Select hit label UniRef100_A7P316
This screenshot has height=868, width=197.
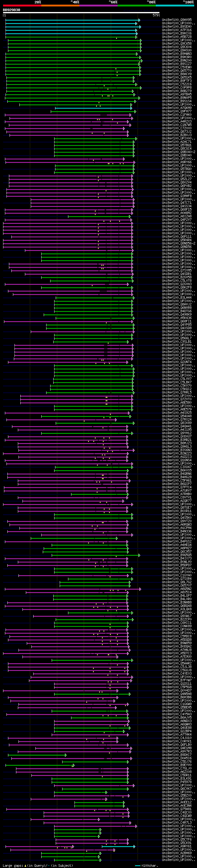177,30
